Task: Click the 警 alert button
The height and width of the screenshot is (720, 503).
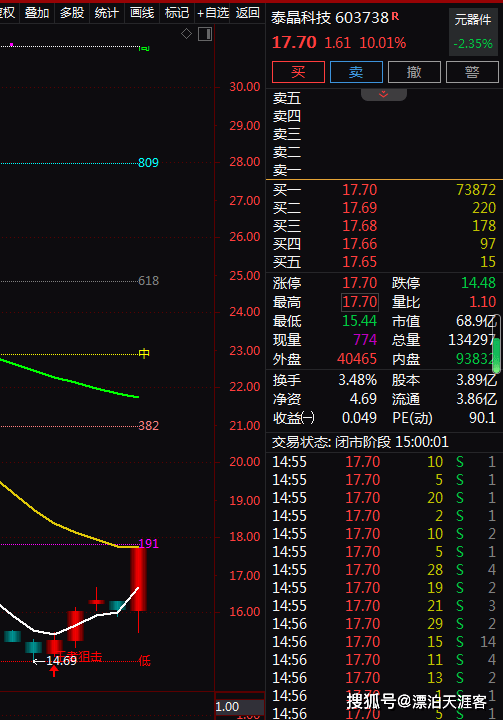Action: 472,72
